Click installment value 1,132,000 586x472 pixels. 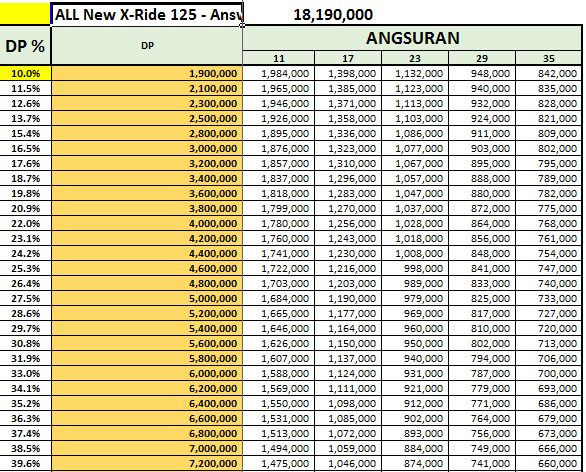click(414, 73)
